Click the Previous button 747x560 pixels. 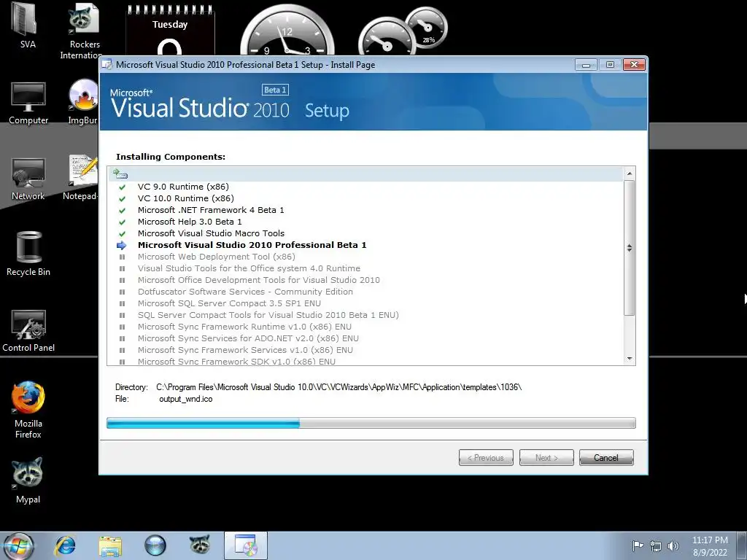(x=486, y=458)
